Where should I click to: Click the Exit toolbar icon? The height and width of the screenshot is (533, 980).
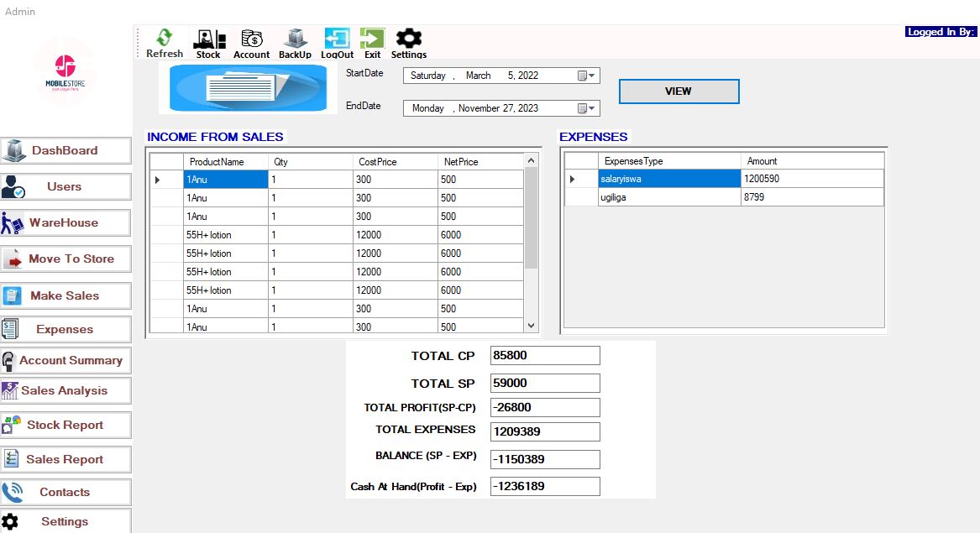(372, 44)
